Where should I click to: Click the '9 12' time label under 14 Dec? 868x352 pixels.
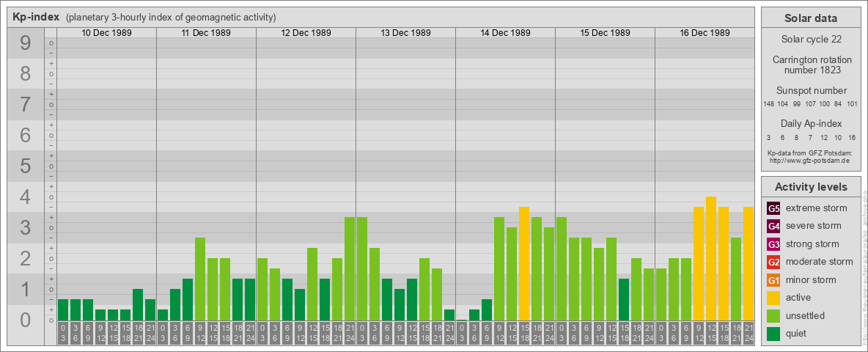coord(499,334)
